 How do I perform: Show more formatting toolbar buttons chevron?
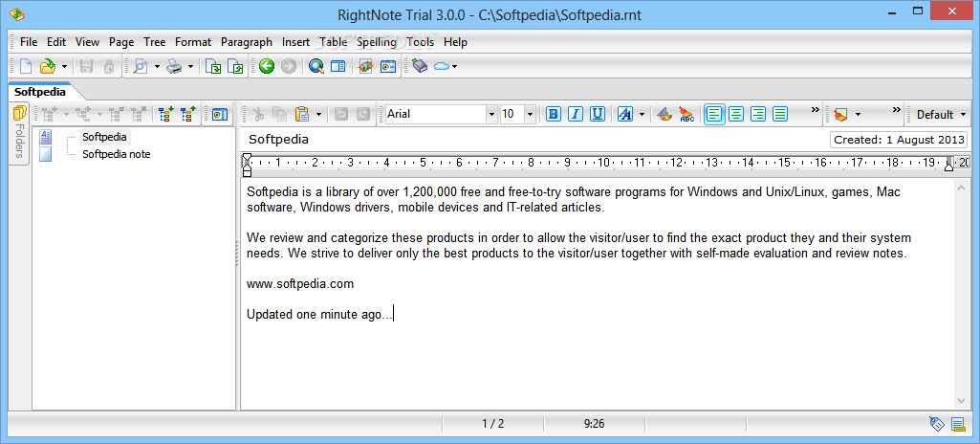pos(815,109)
